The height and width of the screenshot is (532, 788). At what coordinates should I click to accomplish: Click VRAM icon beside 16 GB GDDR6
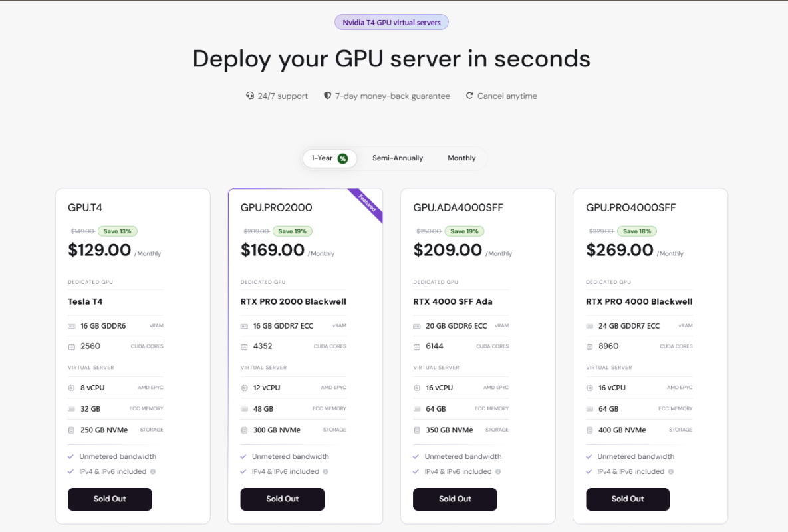point(71,326)
